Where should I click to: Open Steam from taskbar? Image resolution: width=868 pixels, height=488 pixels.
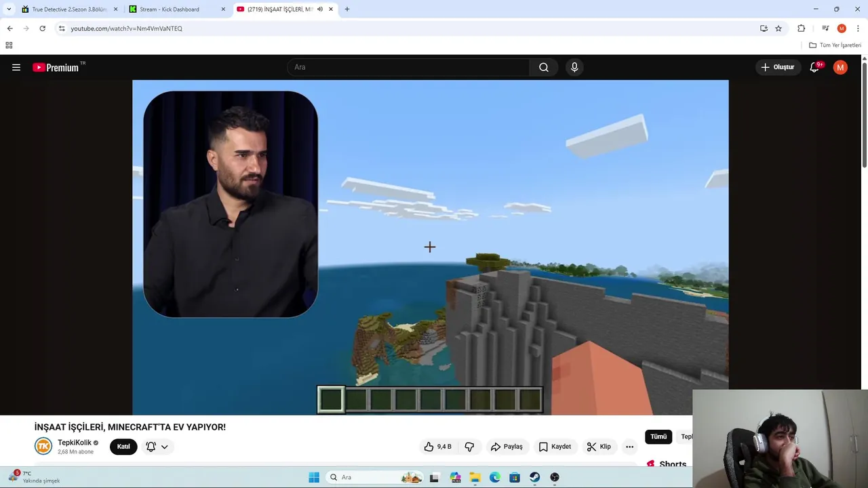click(x=535, y=477)
